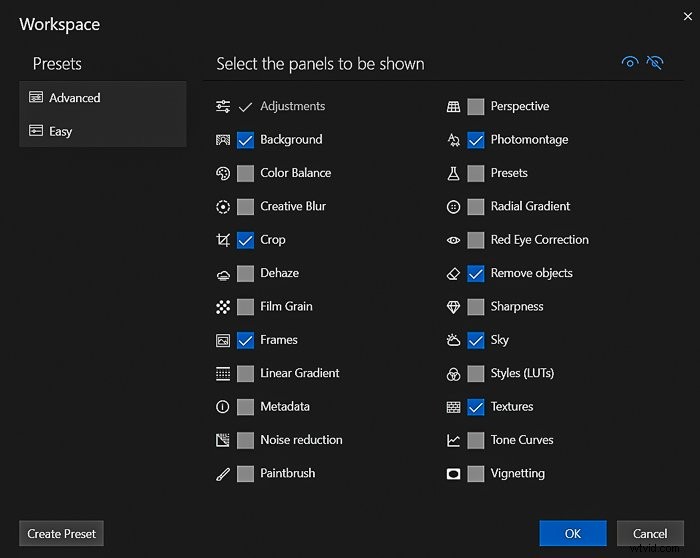Viewport: 700px width, 558px height.
Task: Enable the Vignetting checkbox
Action: pyautogui.click(x=475, y=474)
